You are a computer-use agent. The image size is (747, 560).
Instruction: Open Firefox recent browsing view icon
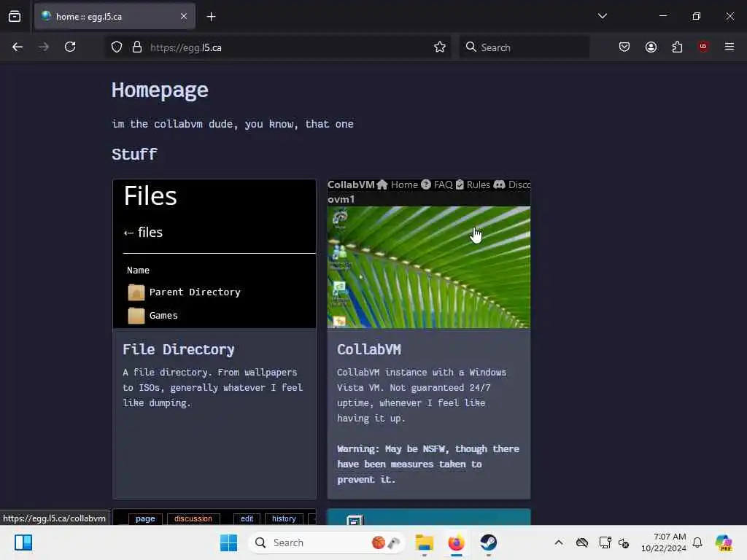[15, 16]
